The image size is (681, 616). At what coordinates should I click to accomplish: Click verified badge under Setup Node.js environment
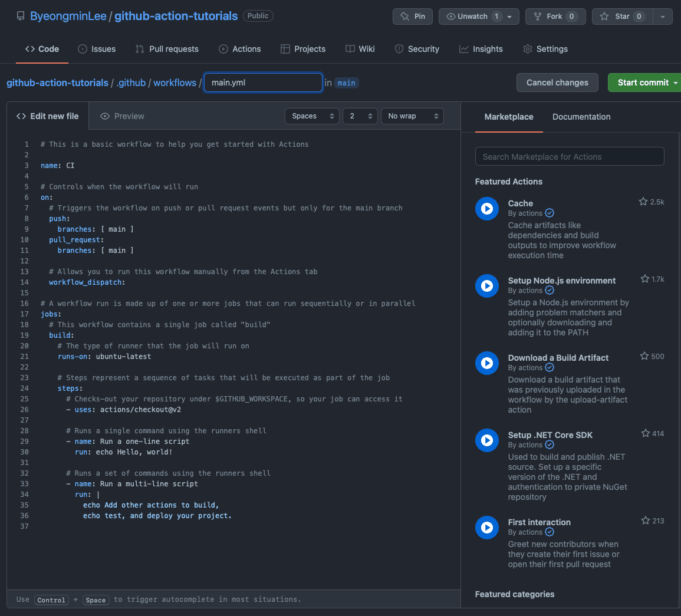(x=550, y=291)
